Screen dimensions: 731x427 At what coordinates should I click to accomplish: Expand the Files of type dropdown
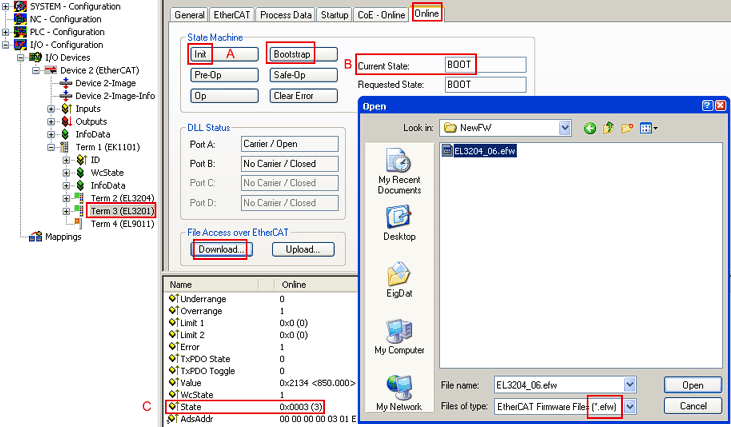click(629, 407)
